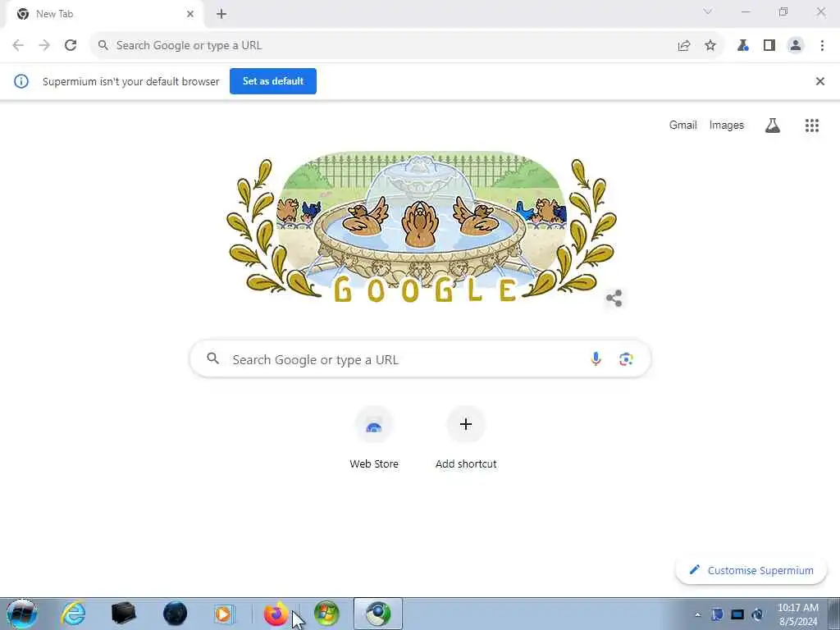Click Set as default button
This screenshot has width=840, height=630.
273,81
